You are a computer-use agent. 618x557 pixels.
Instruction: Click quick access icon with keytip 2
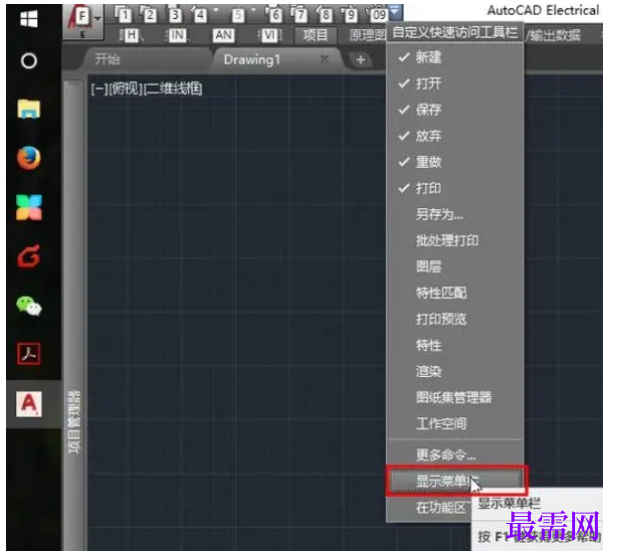[148, 15]
